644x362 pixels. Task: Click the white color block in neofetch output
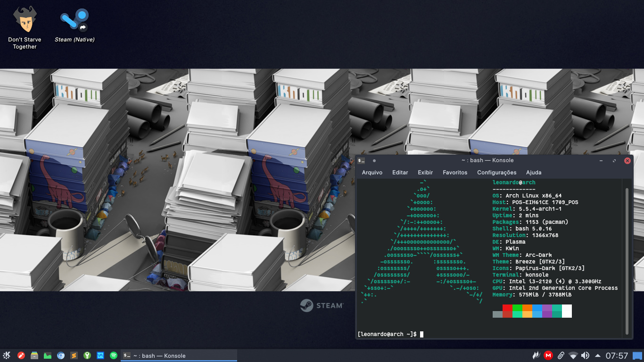pos(567,311)
